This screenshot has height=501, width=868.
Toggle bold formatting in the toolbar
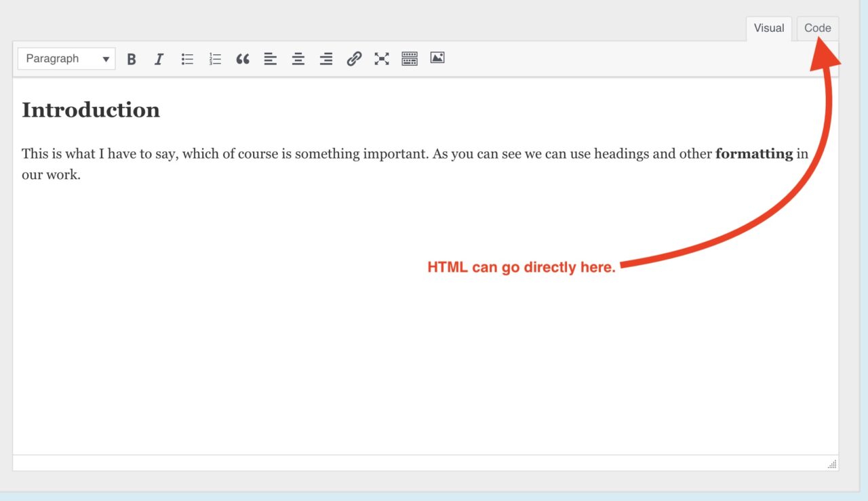(x=132, y=59)
